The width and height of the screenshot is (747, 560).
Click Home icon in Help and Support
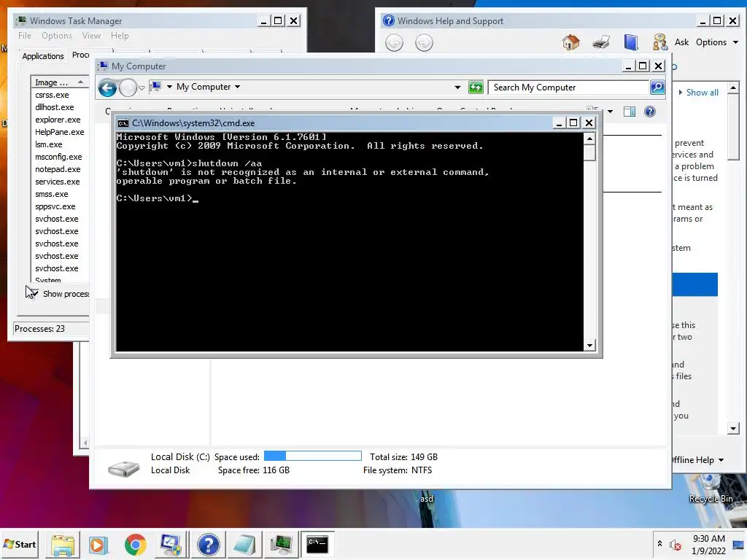pyautogui.click(x=570, y=42)
